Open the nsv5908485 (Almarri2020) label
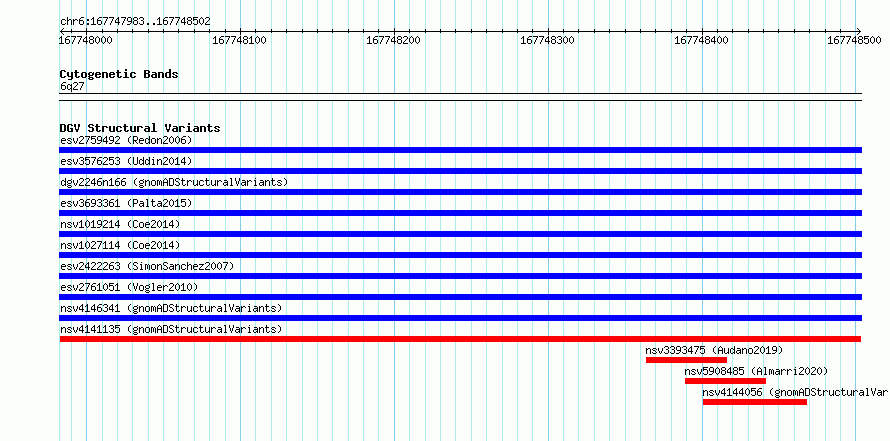The height and width of the screenshot is (441, 890). click(x=756, y=371)
